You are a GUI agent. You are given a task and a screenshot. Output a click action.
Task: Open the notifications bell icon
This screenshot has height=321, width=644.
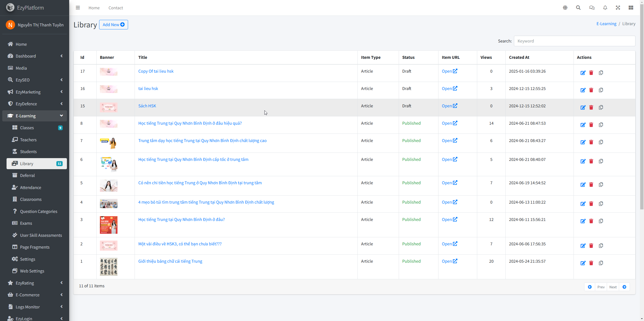[x=605, y=8]
